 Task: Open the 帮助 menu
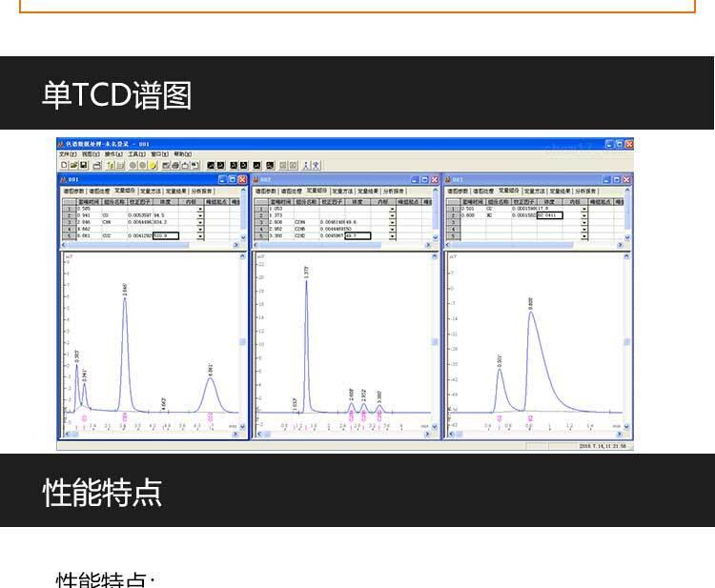[x=181, y=153]
